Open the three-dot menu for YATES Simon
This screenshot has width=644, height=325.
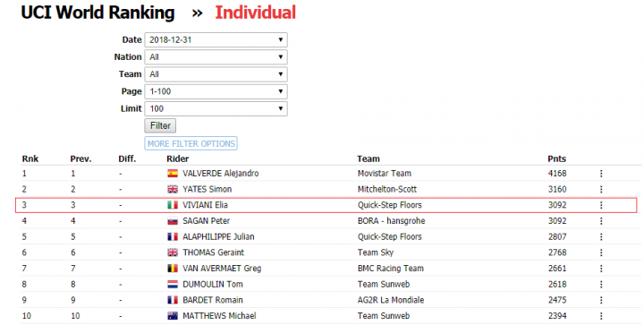click(x=601, y=189)
